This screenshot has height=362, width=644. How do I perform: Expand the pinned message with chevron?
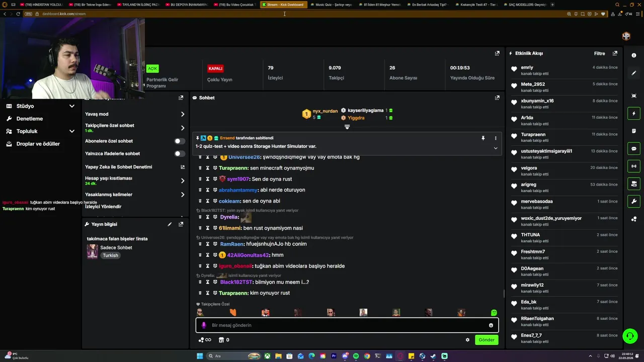[x=496, y=148]
